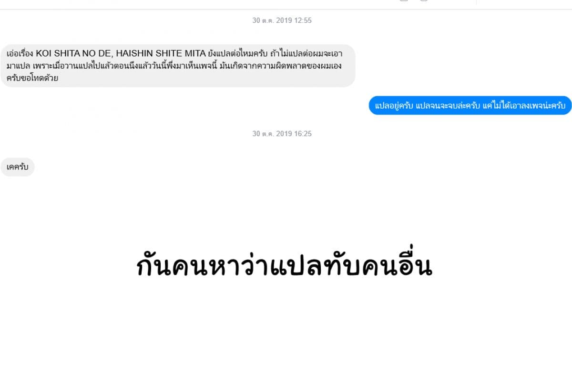
Task: Click the 12:55 timestamp label
Action: (x=282, y=20)
